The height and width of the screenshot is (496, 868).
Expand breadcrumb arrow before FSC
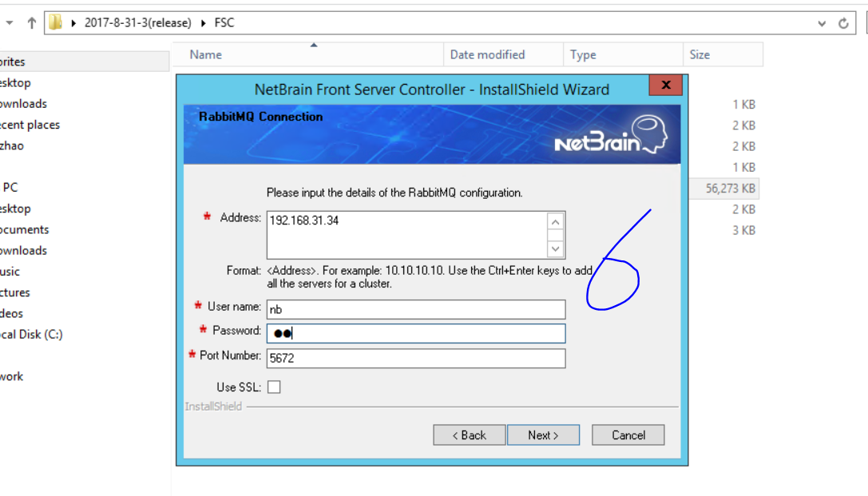click(203, 23)
